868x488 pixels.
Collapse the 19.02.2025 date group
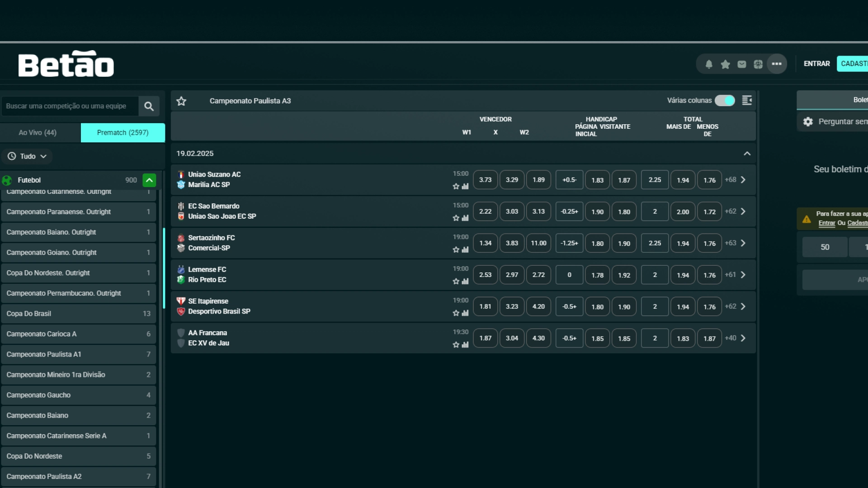(747, 154)
